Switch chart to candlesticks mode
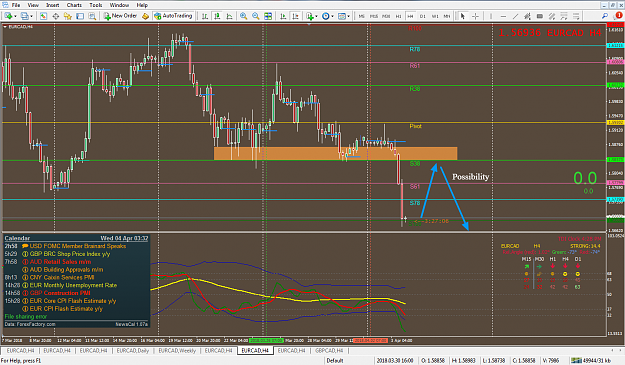Screen dimensions: 625x365 point(217,16)
